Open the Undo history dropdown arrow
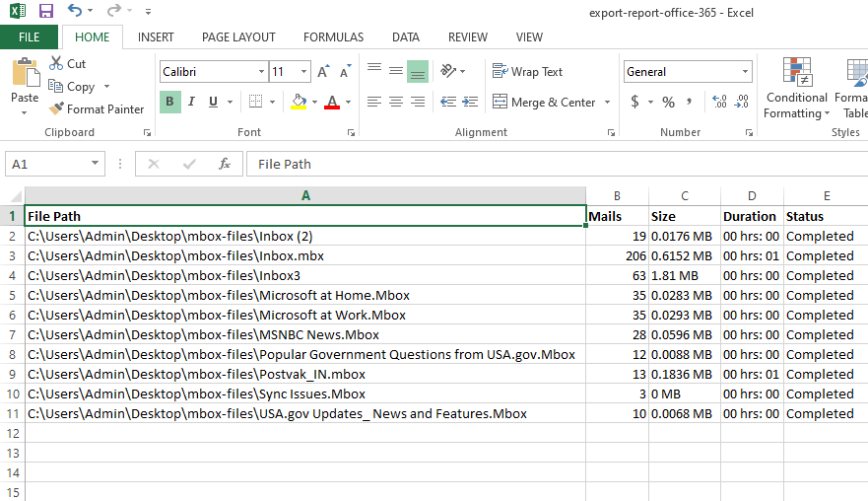The height and width of the screenshot is (501, 868). (x=91, y=11)
